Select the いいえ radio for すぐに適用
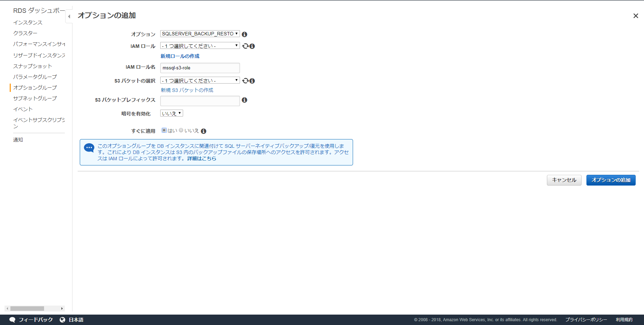This screenshot has height=325, width=644. pyautogui.click(x=181, y=130)
